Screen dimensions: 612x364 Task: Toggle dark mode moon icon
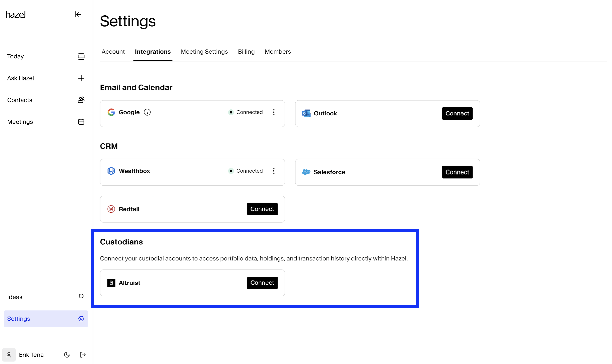pos(67,355)
